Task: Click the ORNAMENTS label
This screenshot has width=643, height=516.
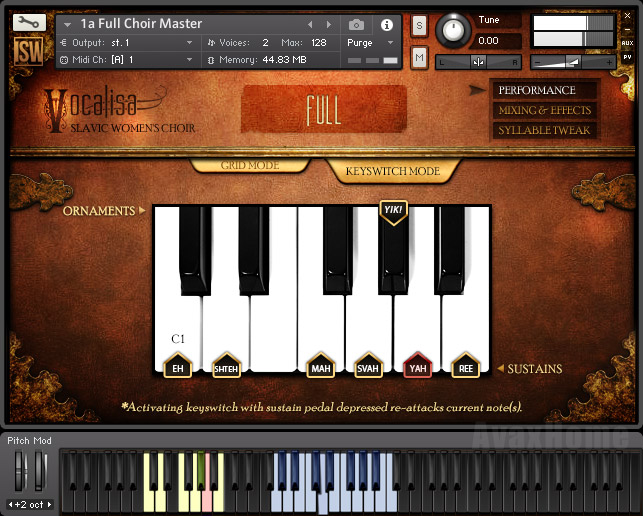Action: pos(99,211)
